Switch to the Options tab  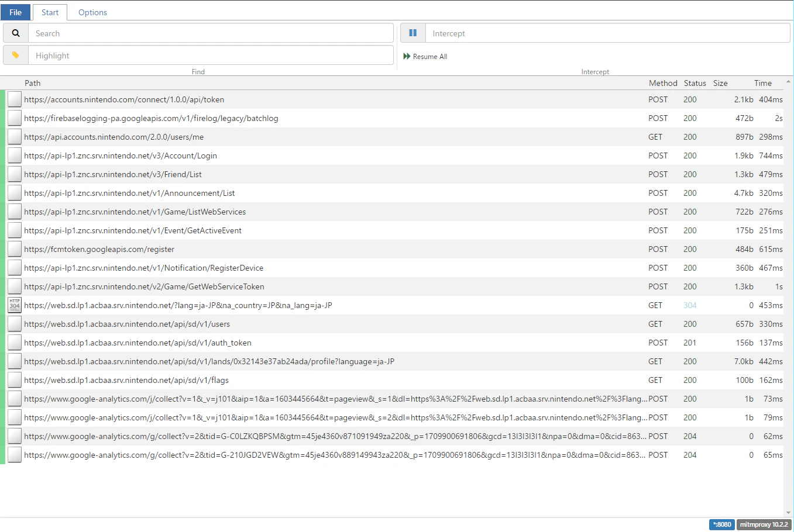click(x=92, y=12)
